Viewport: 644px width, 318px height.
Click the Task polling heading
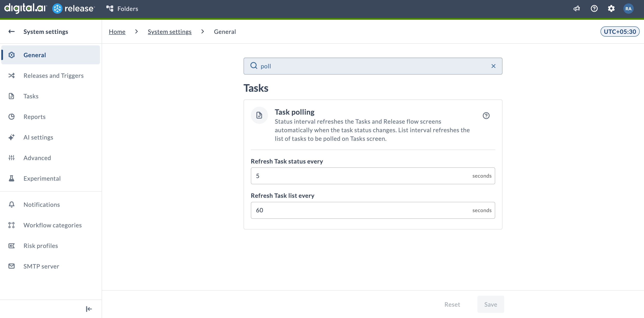point(295,112)
